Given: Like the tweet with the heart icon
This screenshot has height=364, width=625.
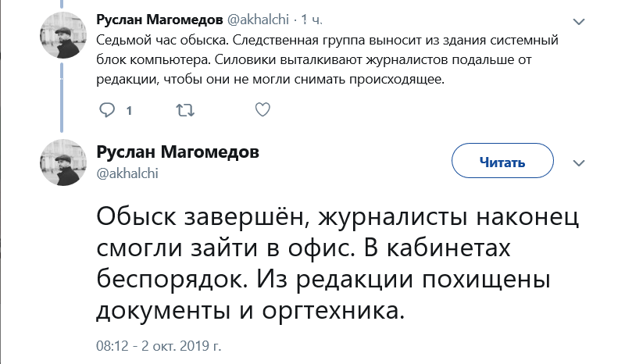Looking at the screenshot, I should pyautogui.click(x=263, y=110).
